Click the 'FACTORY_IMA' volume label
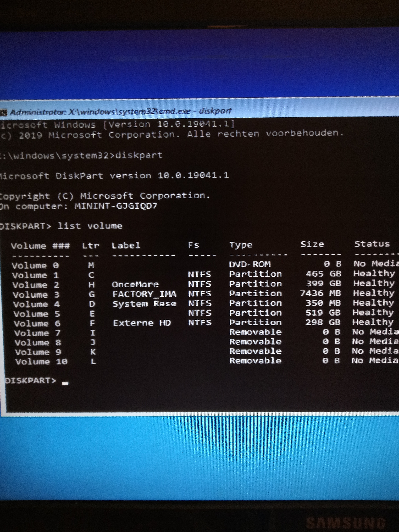The height and width of the screenshot is (532, 399). click(145, 294)
